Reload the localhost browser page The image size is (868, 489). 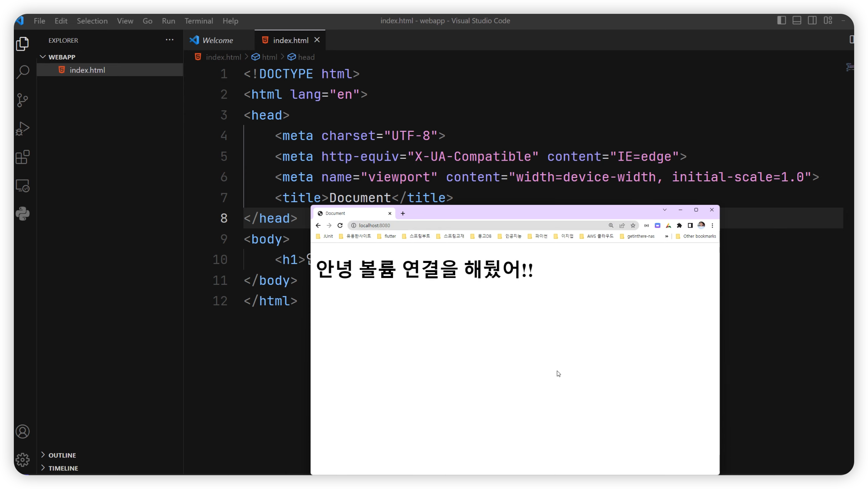click(x=340, y=226)
